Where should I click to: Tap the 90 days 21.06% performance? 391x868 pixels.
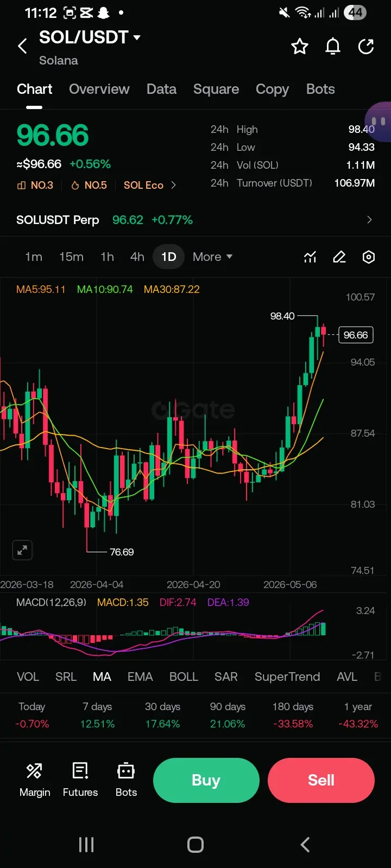(228, 715)
